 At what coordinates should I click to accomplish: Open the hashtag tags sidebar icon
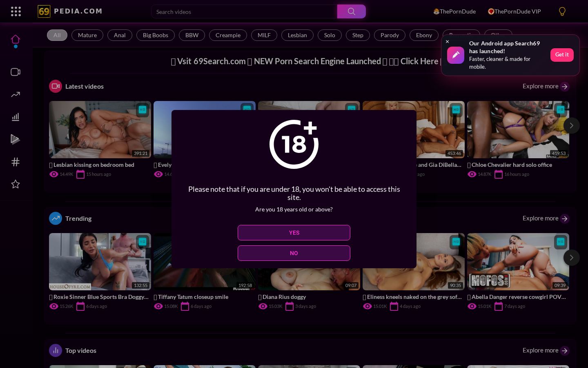pyautogui.click(x=16, y=162)
